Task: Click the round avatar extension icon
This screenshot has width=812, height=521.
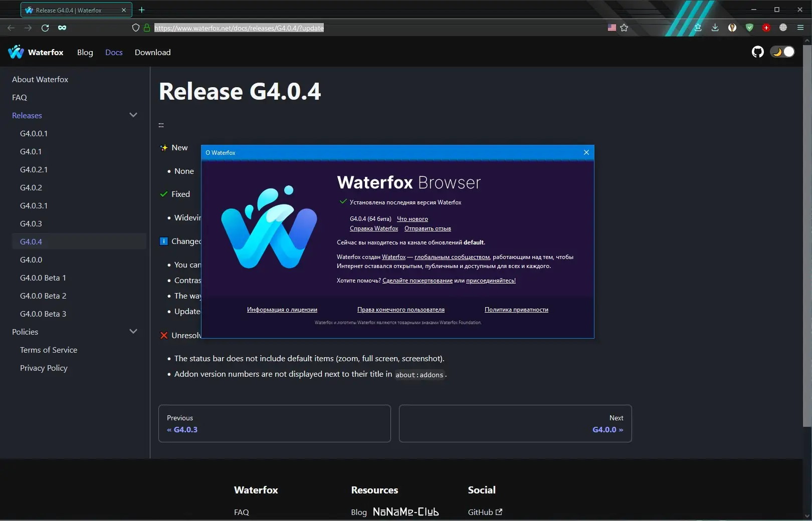Action: click(732, 28)
